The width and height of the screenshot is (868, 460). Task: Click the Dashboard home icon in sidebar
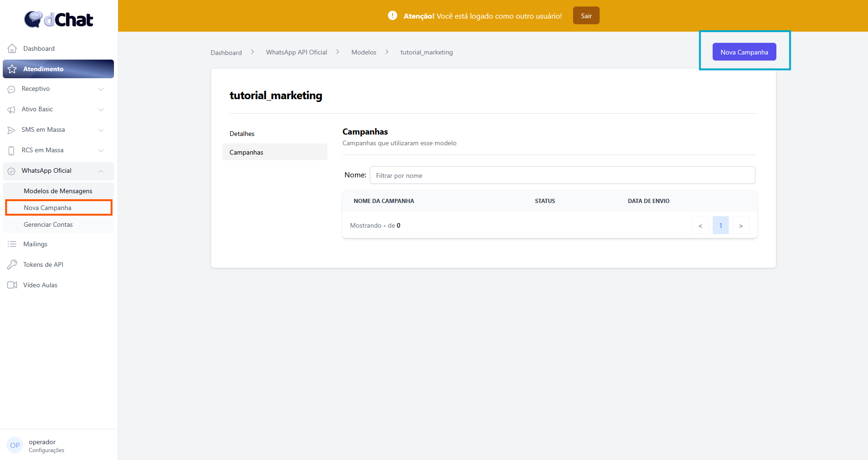tap(12, 48)
